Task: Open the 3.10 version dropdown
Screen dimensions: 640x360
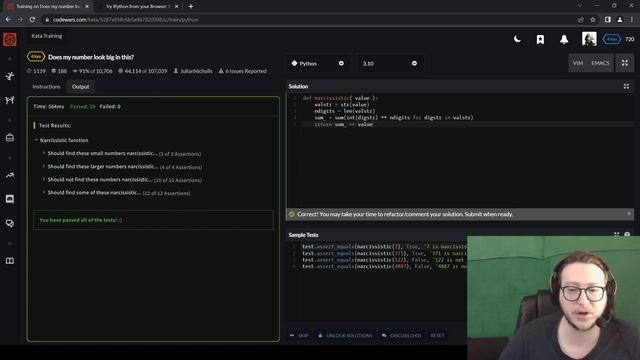Action: pyautogui.click(x=390, y=63)
